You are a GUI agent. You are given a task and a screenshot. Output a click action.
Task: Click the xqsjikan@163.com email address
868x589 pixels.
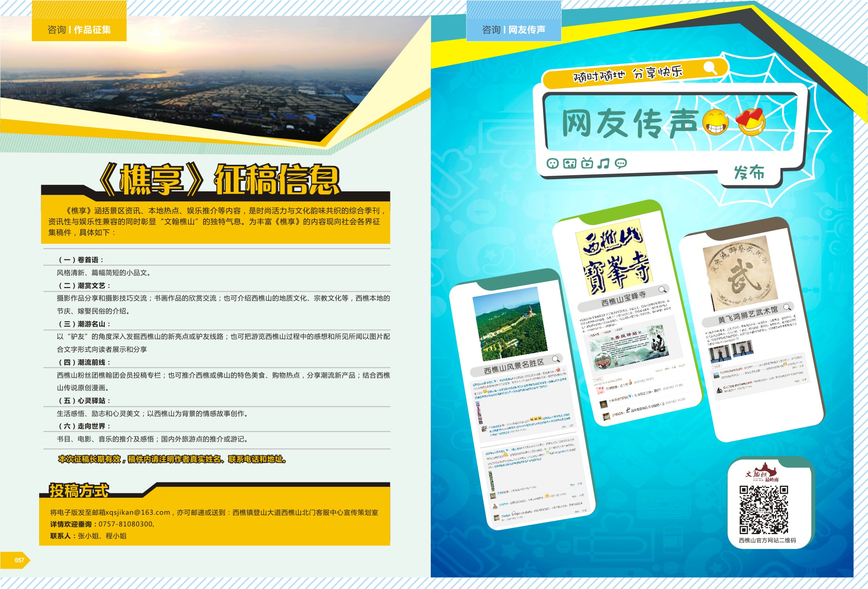137,512
